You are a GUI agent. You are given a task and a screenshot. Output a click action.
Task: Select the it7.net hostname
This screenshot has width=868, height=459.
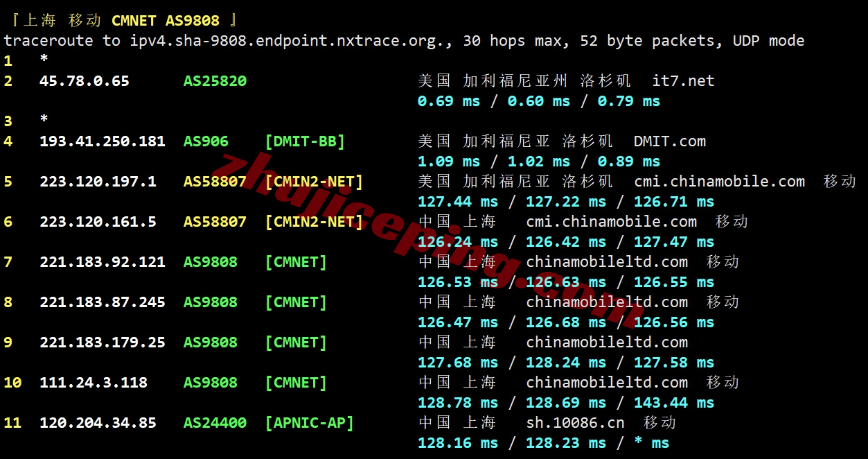(683, 81)
